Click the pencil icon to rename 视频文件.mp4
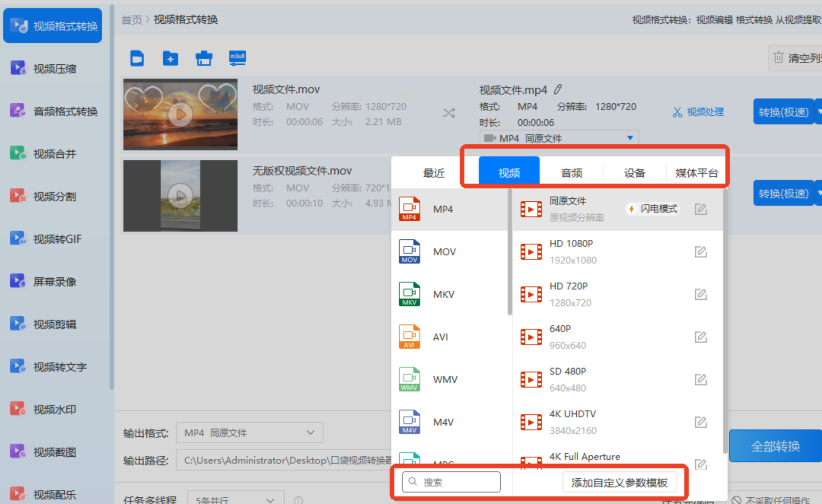This screenshot has height=504, width=822. coord(558,89)
